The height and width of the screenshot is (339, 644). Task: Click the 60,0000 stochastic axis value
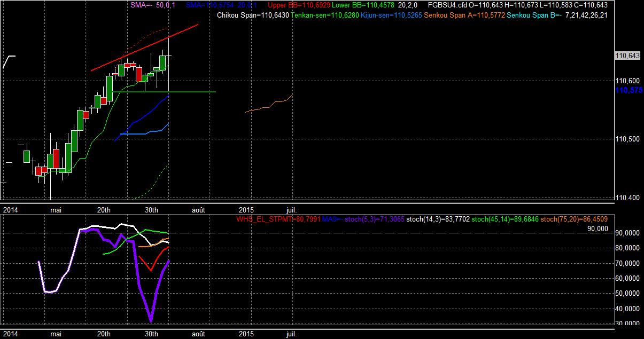(627, 279)
